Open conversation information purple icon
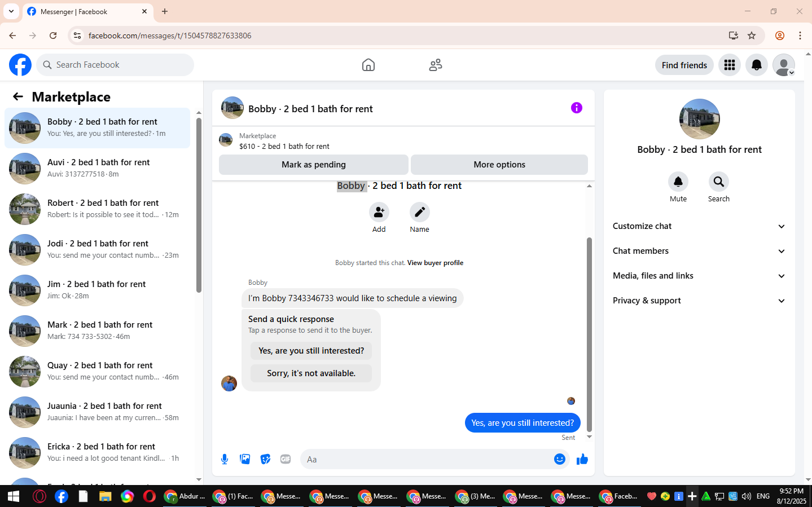This screenshot has height=507, width=812. click(576, 108)
